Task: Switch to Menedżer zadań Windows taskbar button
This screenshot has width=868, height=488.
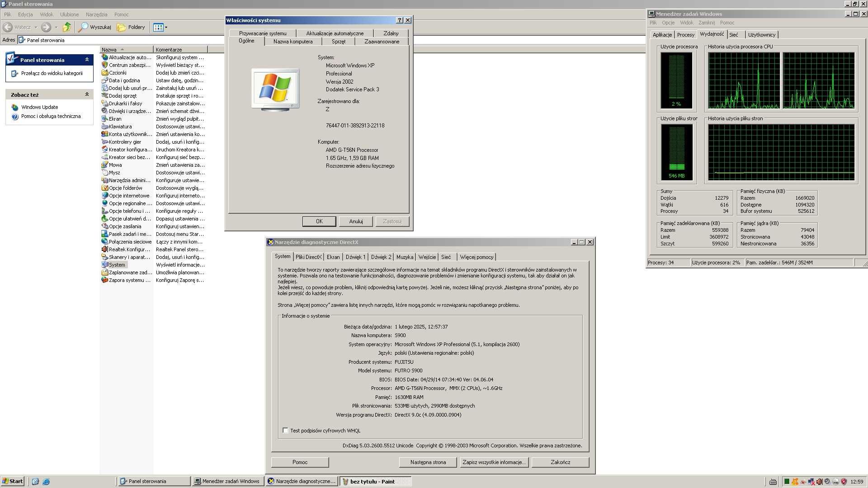Action: point(227,482)
